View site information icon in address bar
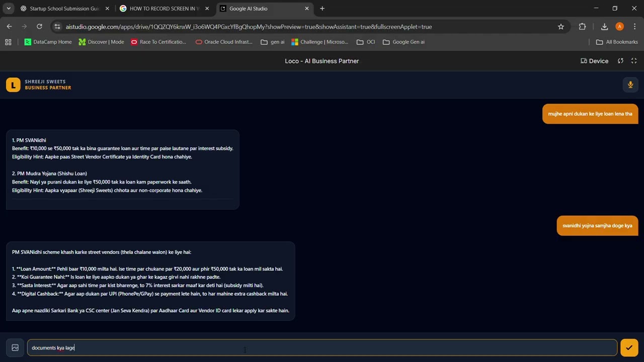The width and height of the screenshot is (644, 362). (x=57, y=27)
